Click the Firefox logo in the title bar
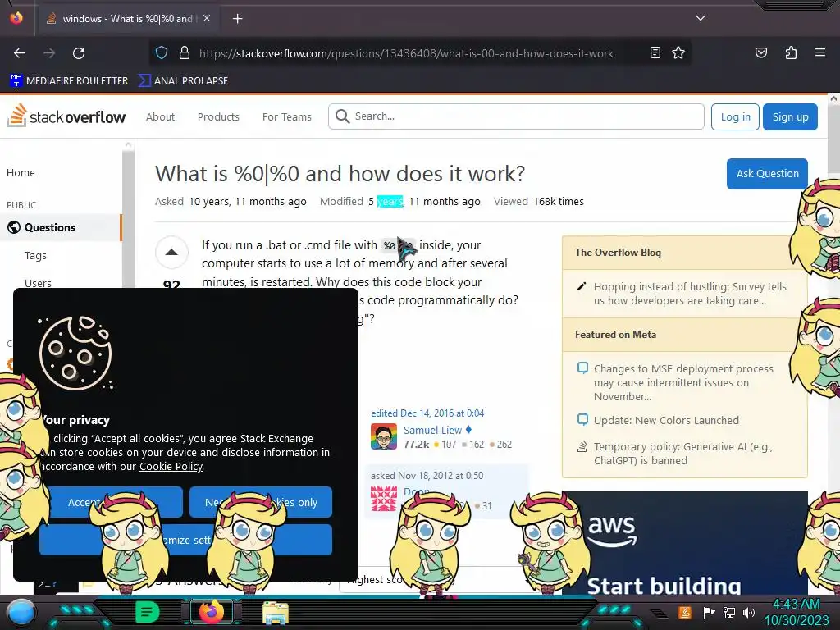This screenshot has width=840, height=630. click(x=16, y=18)
